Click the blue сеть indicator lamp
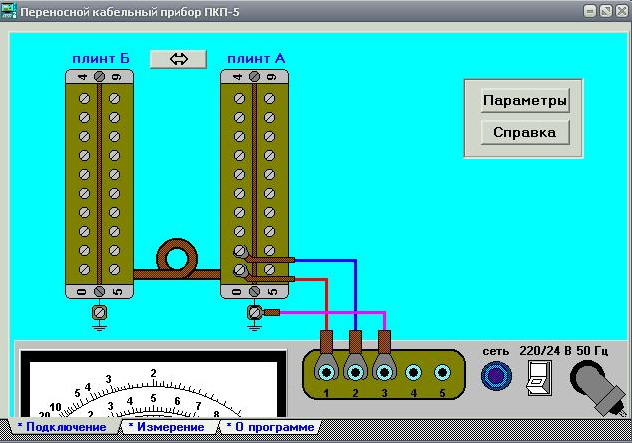632x443 pixels. pos(496,376)
